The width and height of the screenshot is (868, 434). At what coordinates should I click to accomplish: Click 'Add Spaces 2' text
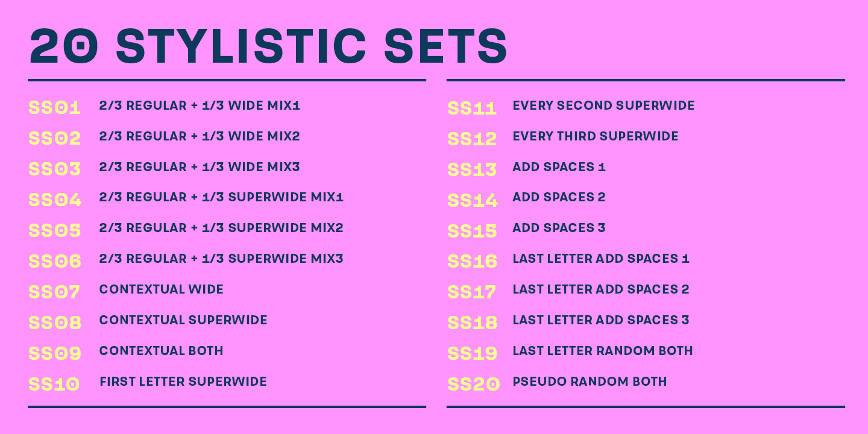tap(559, 197)
